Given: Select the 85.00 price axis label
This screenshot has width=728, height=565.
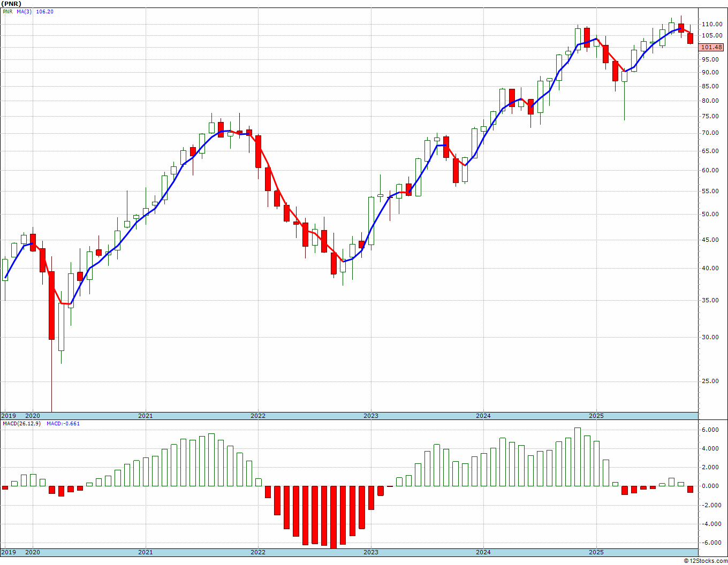Looking at the screenshot, I should coord(710,87).
